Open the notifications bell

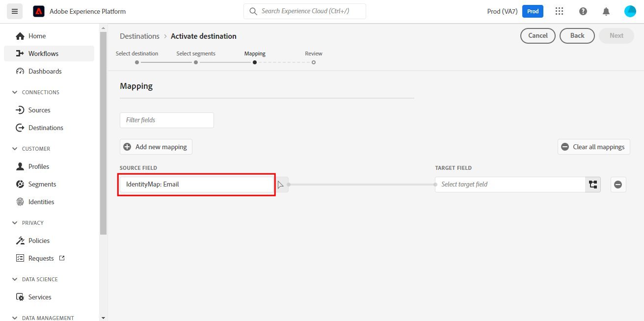tap(606, 11)
